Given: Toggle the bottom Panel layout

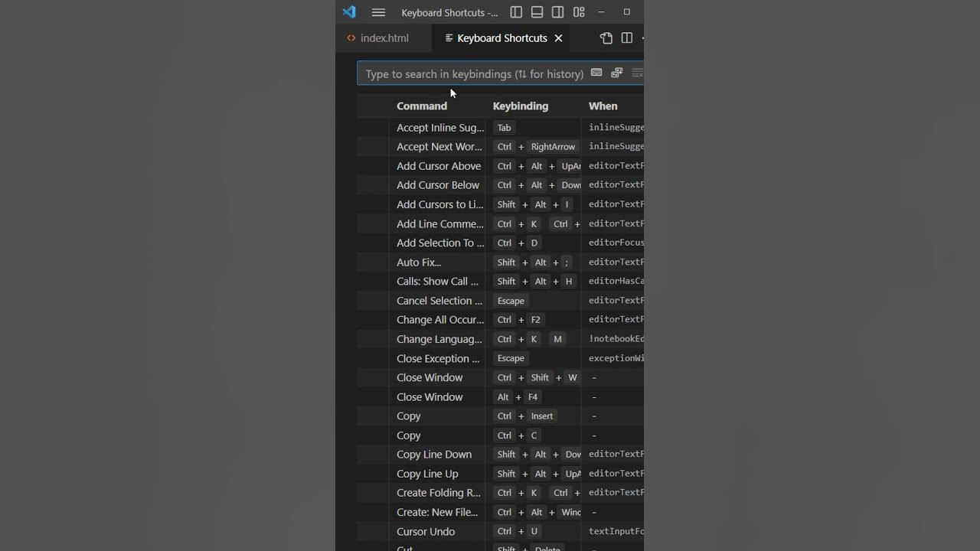Looking at the screenshot, I should 537,12.
